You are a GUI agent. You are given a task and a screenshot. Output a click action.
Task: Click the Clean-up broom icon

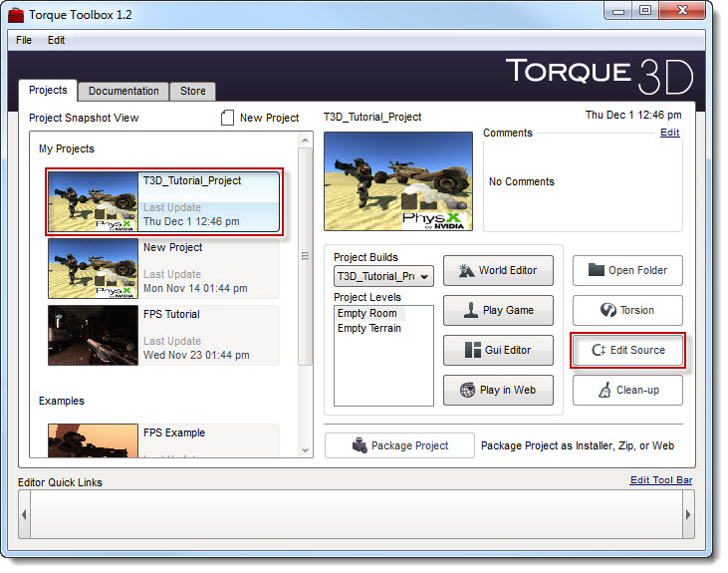(605, 390)
